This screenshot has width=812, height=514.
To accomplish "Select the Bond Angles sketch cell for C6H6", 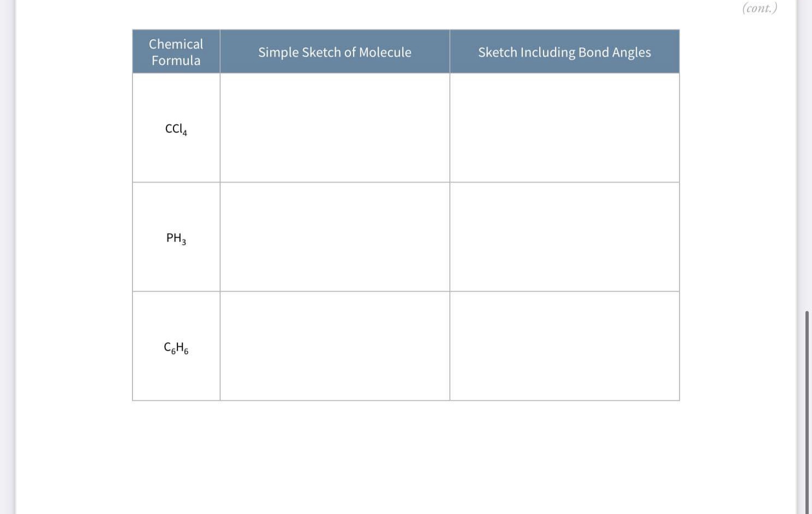I will pos(565,346).
